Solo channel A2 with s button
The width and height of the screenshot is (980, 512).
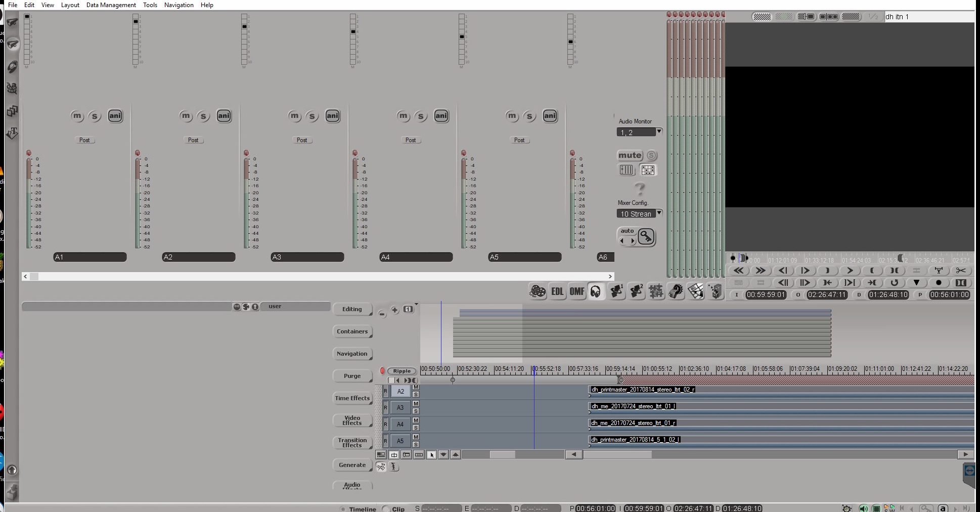(203, 116)
